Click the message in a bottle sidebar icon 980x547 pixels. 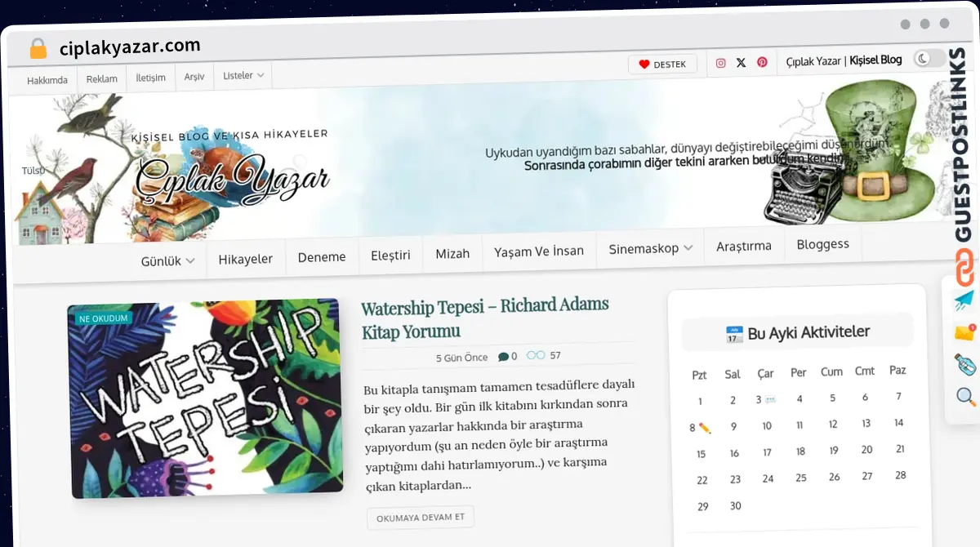965,364
